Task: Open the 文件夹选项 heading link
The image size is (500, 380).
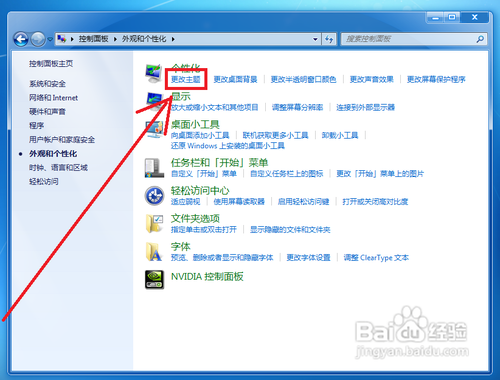Action: [195, 219]
